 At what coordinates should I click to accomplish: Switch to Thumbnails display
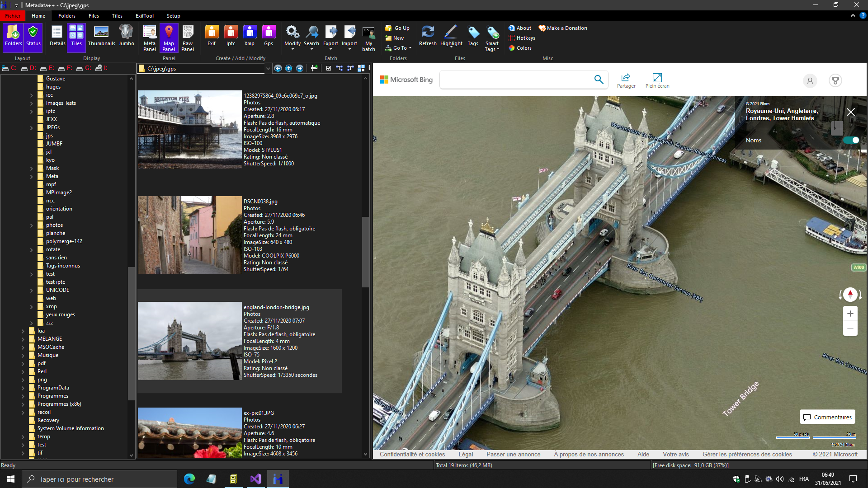(101, 36)
